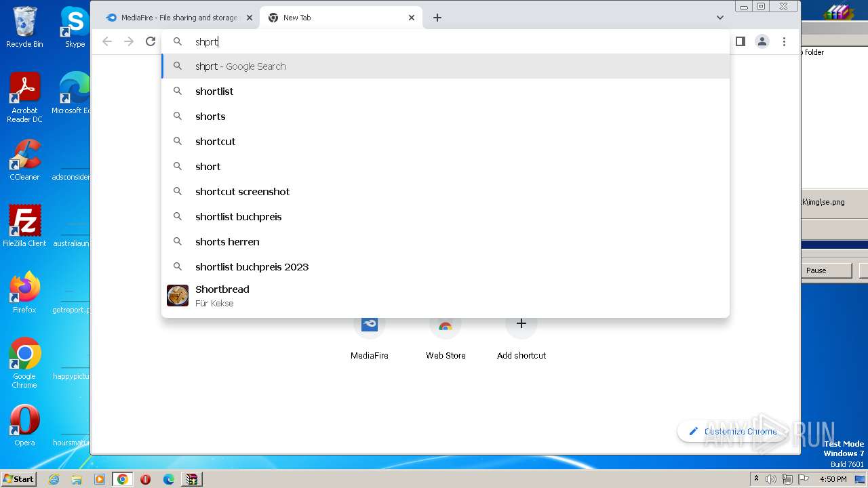868x488 pixels.
Task: Choose the 'short' suggestion
Action: (x=446, y=167)
